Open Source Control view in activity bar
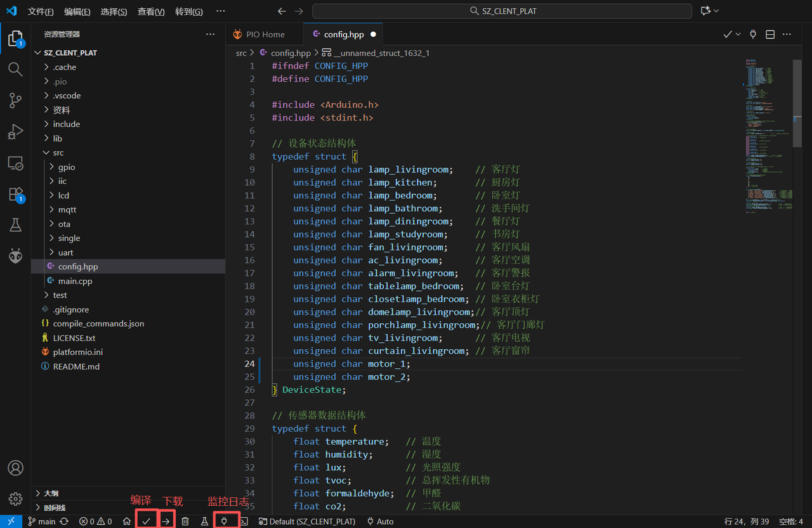The image size is (812, 528). click(x=15, y=100)
